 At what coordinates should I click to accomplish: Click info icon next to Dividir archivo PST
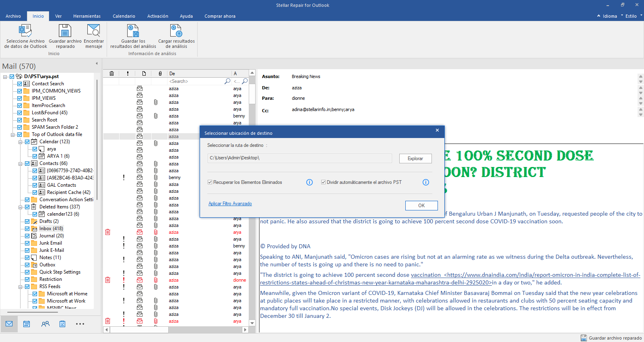[426, 182]
